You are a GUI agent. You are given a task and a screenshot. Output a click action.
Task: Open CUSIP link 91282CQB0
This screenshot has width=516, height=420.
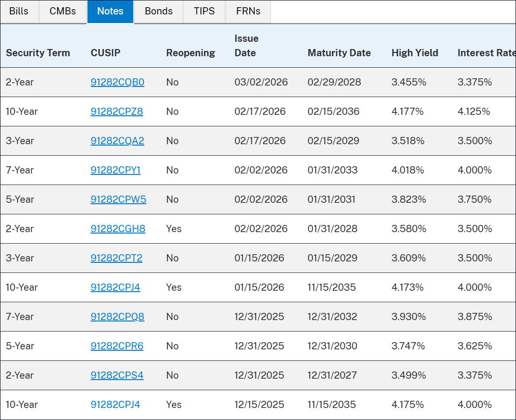coord(117,82)
